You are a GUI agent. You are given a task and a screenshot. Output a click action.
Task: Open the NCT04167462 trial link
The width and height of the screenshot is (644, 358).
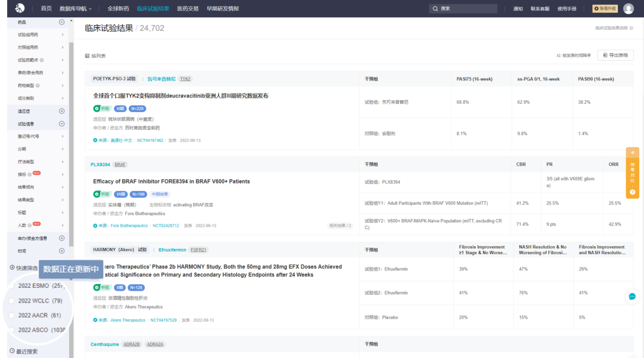tap(150, 140)
